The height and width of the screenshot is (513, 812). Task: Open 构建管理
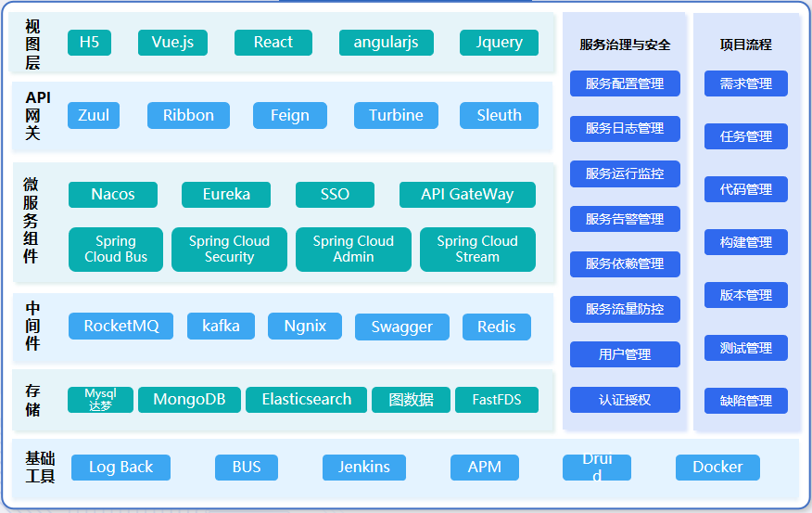pos(746,242)
